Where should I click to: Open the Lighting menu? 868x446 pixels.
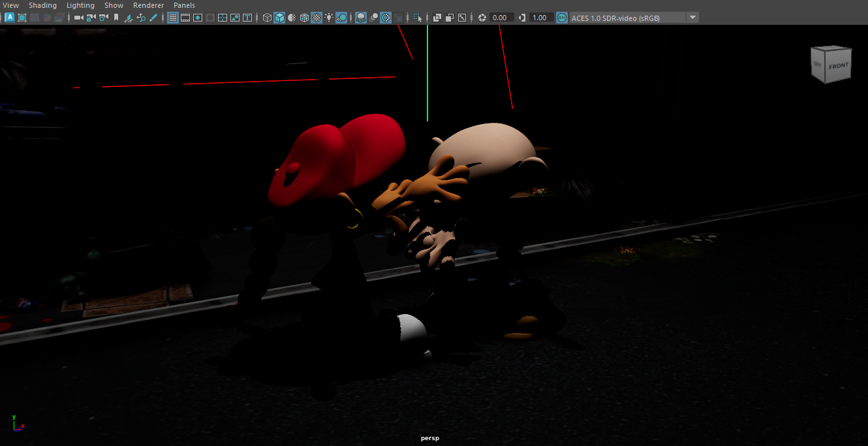[x=80, y=5]
